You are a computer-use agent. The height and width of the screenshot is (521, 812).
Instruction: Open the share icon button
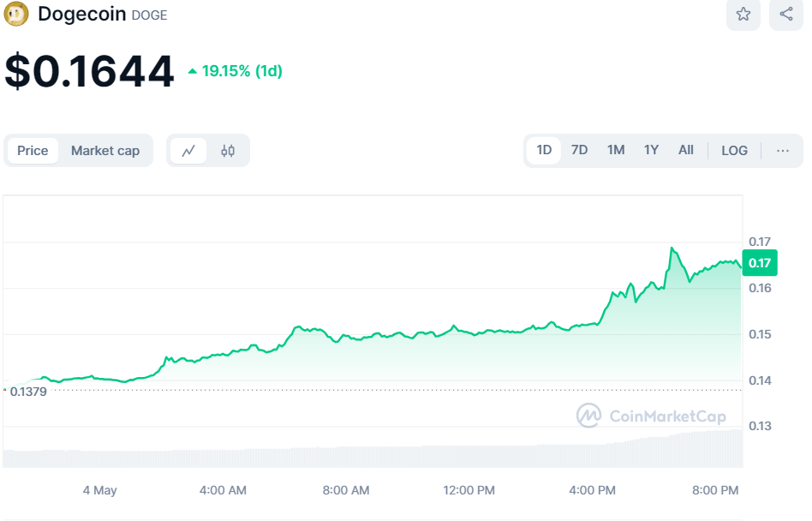click(x=786, y=14)
